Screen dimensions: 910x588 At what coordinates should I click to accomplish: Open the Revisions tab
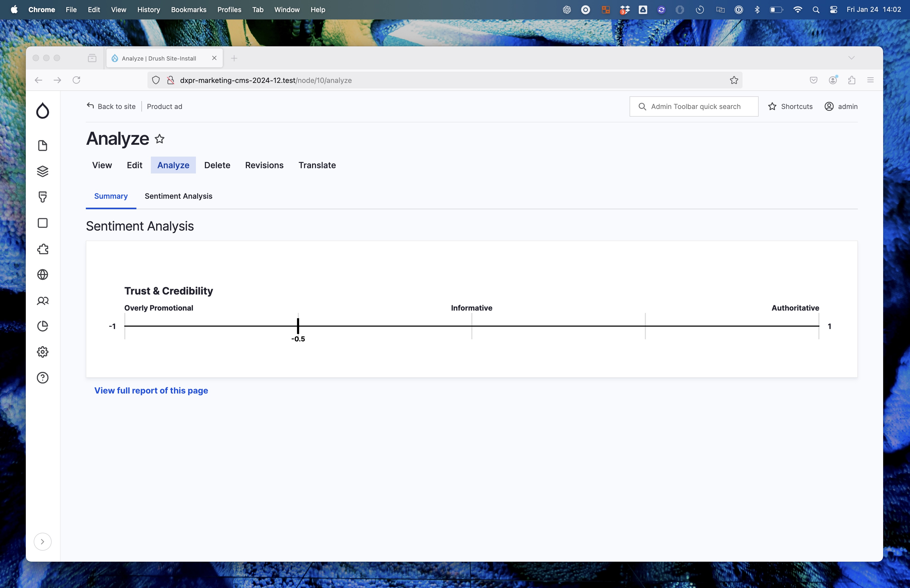click(264, 165)
